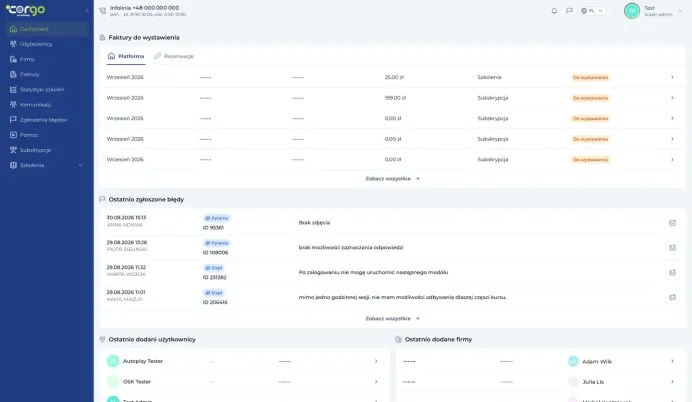Click the Faktury do wystawienia heading icon

pos(102,38)
